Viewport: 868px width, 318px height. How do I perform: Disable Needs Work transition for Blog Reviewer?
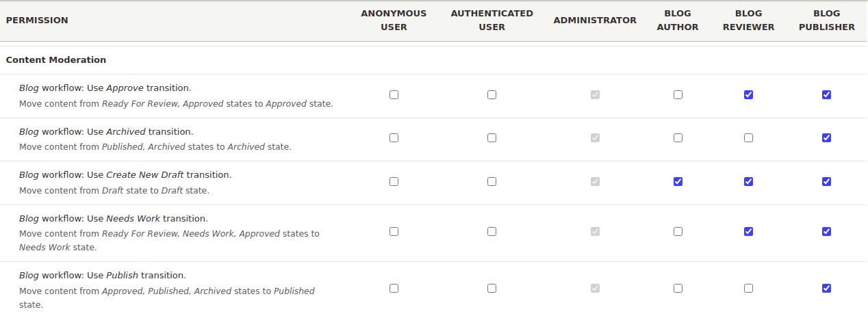point(748,232)
